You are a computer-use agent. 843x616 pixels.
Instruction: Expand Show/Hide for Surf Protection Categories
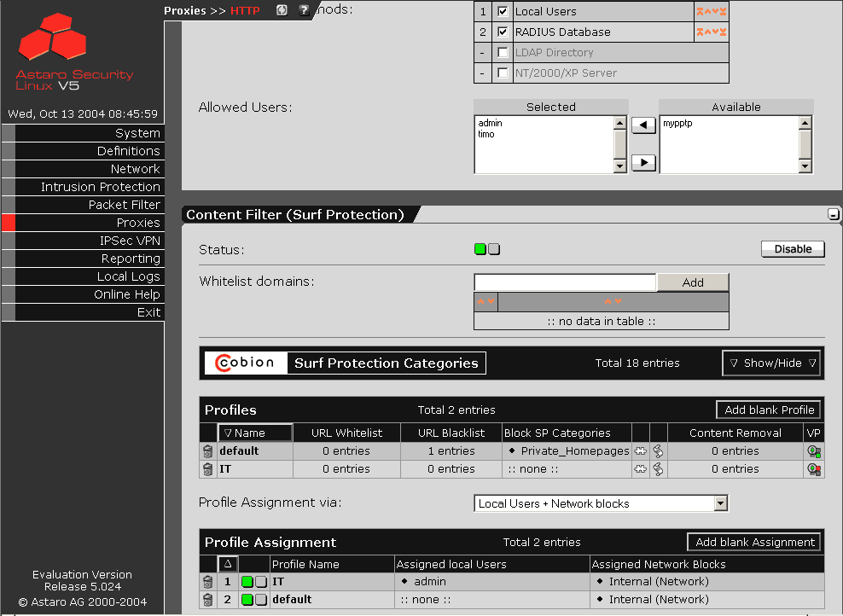click(x=771, y=363)
